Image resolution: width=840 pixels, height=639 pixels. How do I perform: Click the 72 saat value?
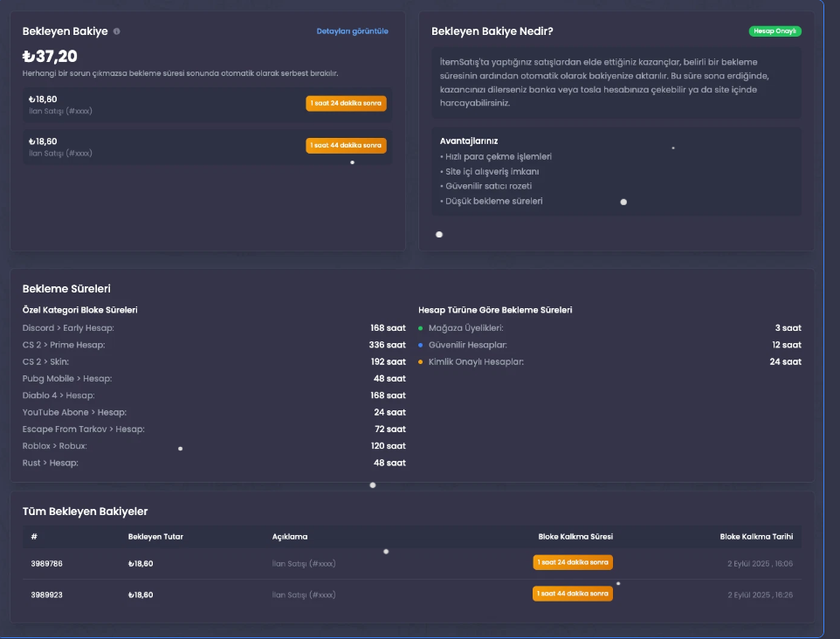point(390,429)
